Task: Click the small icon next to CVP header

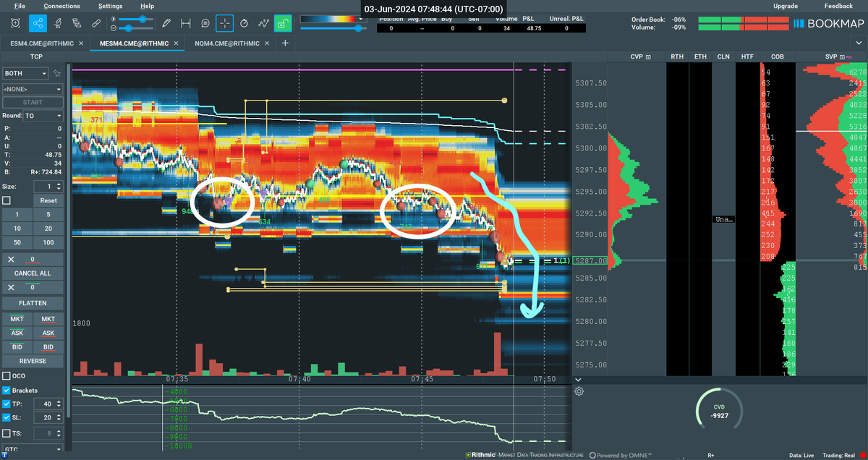Action: [648, 56]
